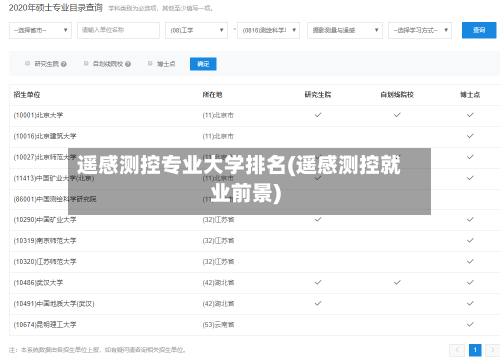Click (53)云南省 in the 昆明理工大学 row
500x363 pixels.
click(x=218, y=324)
